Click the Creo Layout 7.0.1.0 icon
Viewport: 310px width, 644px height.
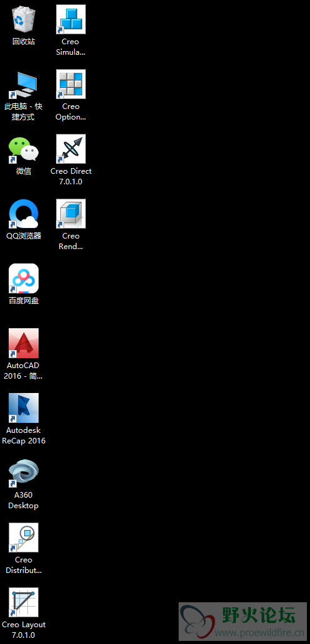pyautogui.click(x=24, y=602)
